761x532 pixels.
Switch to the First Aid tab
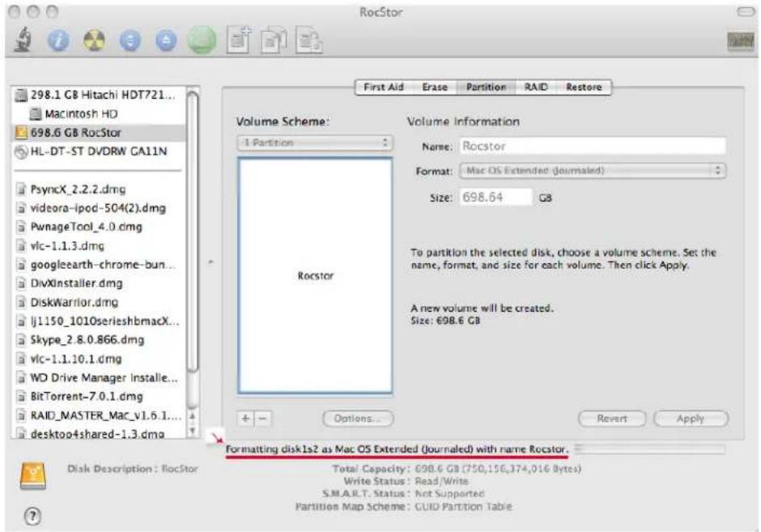pyautogui.click(x=384, y=87)
